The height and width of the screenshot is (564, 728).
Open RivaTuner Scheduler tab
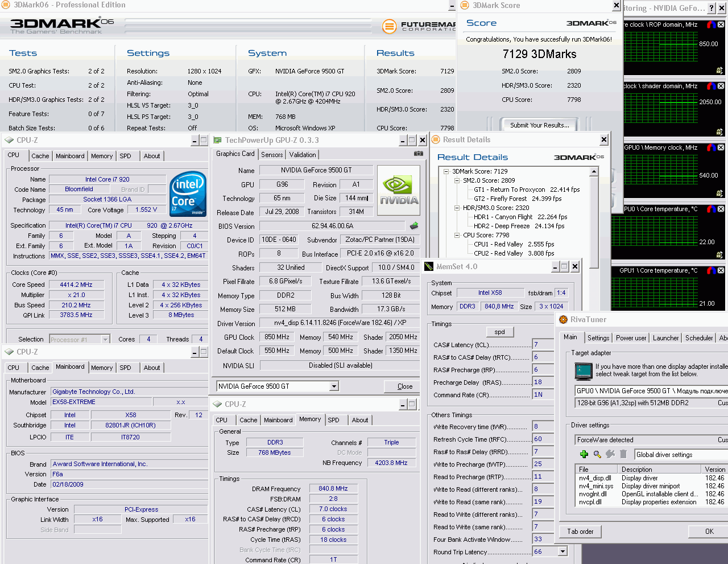pos(699,338)
